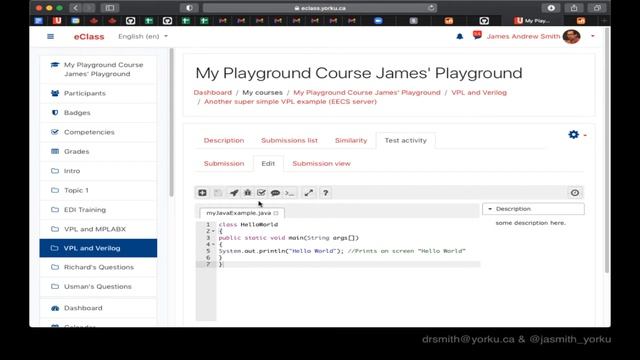
Task: Follow the VPL and Verilog breadcrumb link
Action: [479, 93]
